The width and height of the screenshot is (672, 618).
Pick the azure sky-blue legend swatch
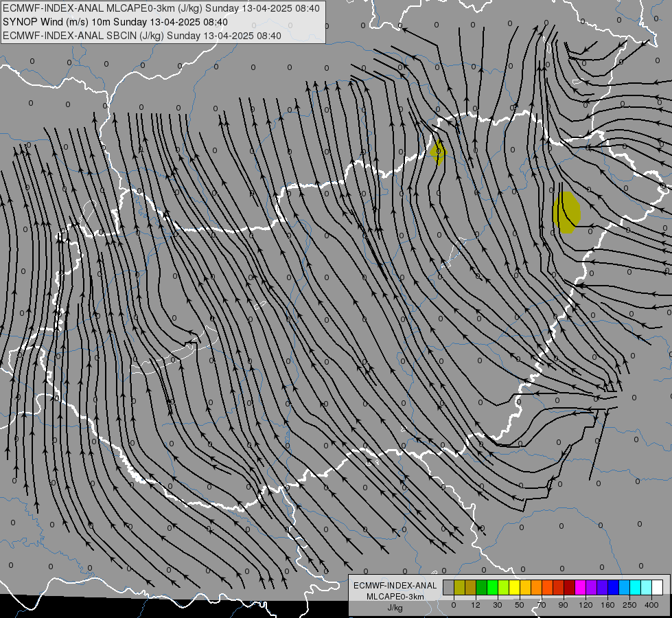[625, 587]
